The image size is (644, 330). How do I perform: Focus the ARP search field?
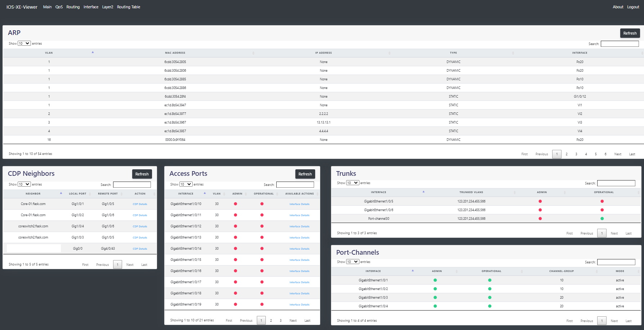(620, 44)
